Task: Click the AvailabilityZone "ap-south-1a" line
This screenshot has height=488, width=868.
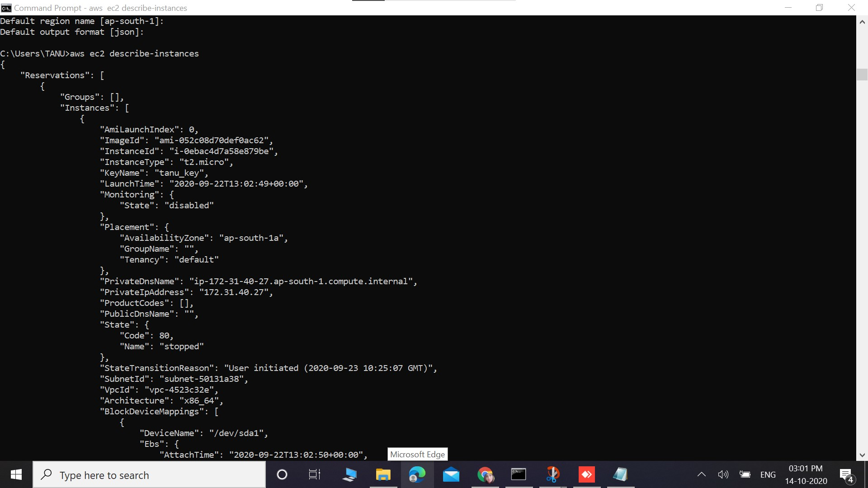Action: (204, 238)
